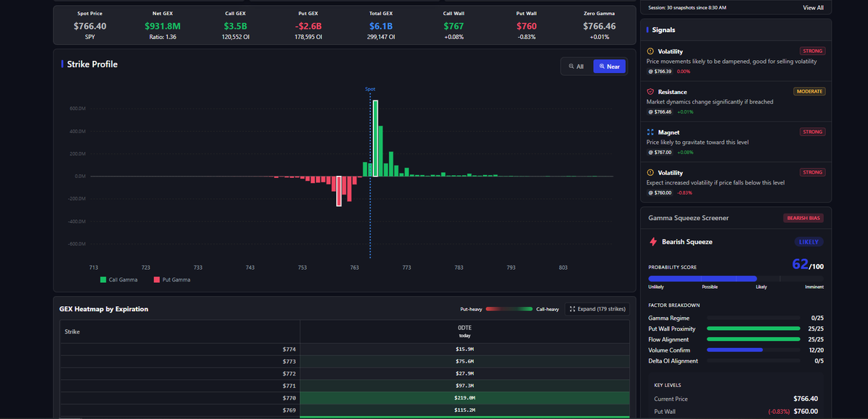
Task: Click the warning icon of the $760.00 Volatility signal
Action: (650, 173)
